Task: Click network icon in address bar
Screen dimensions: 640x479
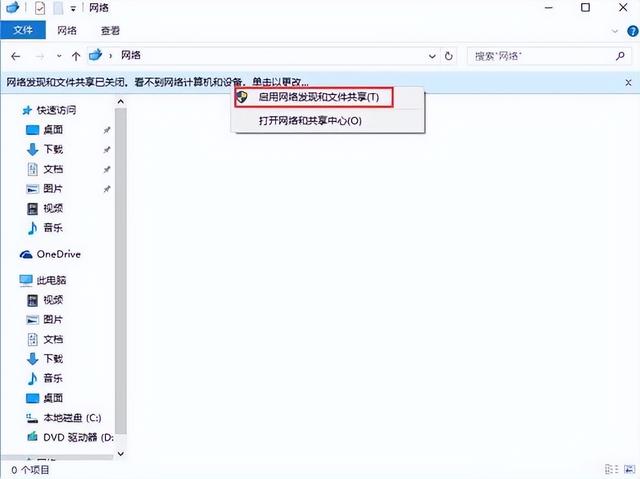Action: click(x=96, y=55)
